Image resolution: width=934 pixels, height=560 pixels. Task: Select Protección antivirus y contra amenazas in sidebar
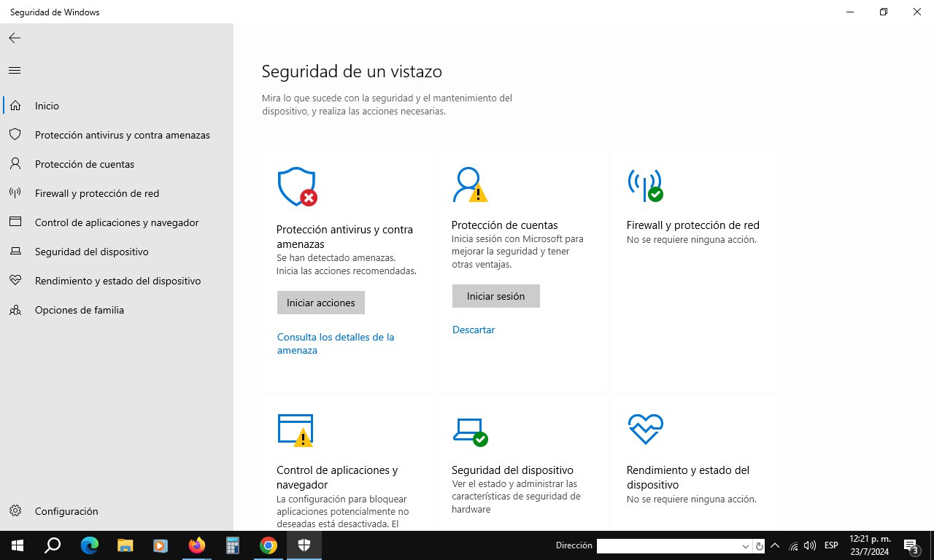click(x=123, y=135)
